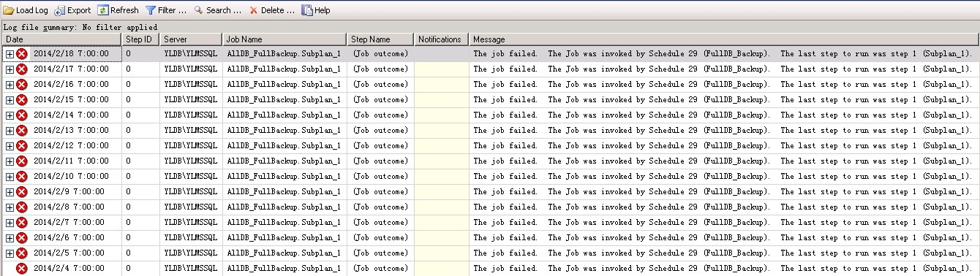The height and width of the screenshot is (276, 980).
Task: Expand the 2014/2/16 7:00:00 log entry
Action: pos(10,85)
